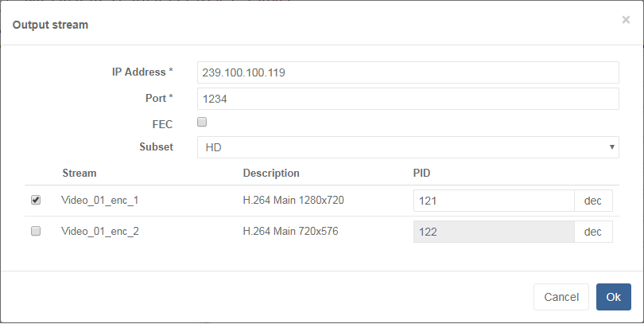Toggle the dec format button for PID 122

pos(593,231)
